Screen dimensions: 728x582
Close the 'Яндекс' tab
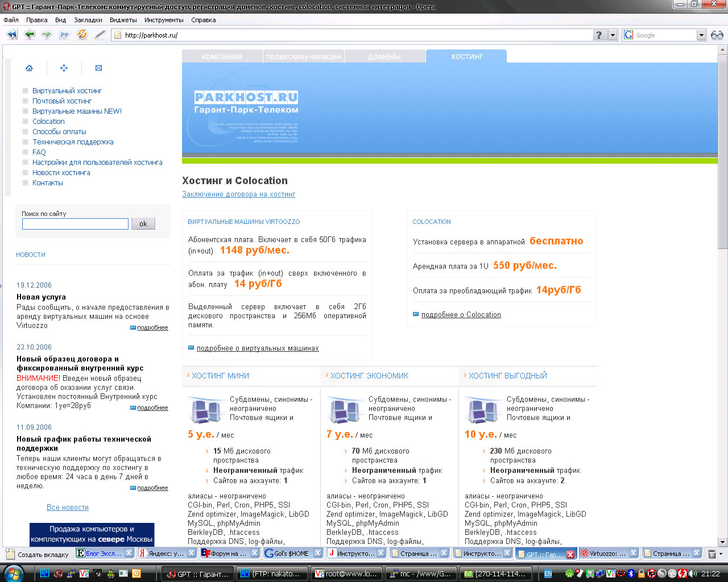[191, 553]
